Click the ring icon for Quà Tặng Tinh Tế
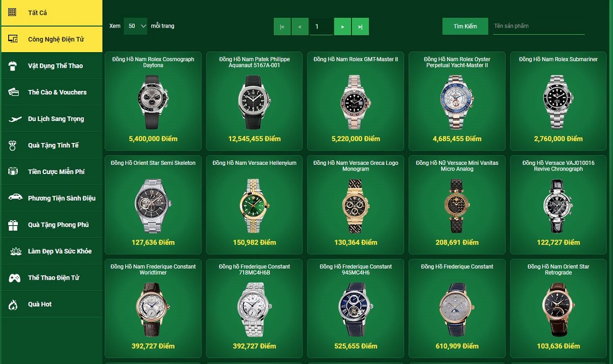The width and height of the screenshot is (613, 364). 13,145
